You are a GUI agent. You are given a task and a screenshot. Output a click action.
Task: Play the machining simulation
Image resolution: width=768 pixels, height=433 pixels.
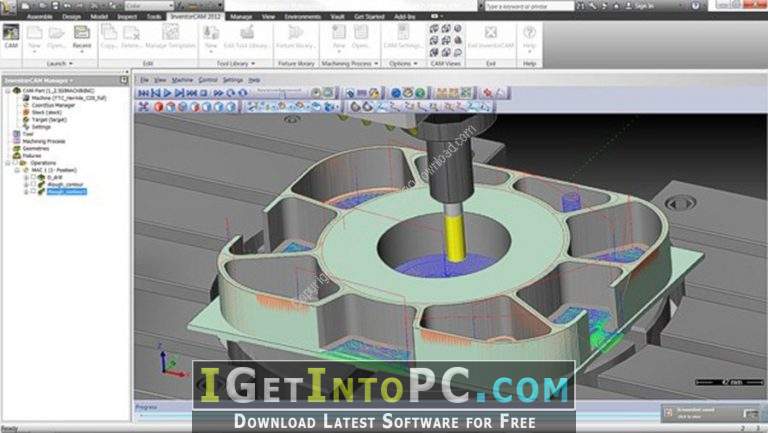(x=168, y=93)
